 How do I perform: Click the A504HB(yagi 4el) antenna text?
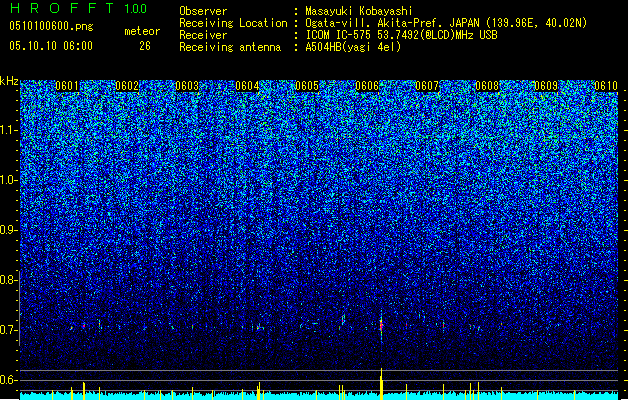[353, 47]
